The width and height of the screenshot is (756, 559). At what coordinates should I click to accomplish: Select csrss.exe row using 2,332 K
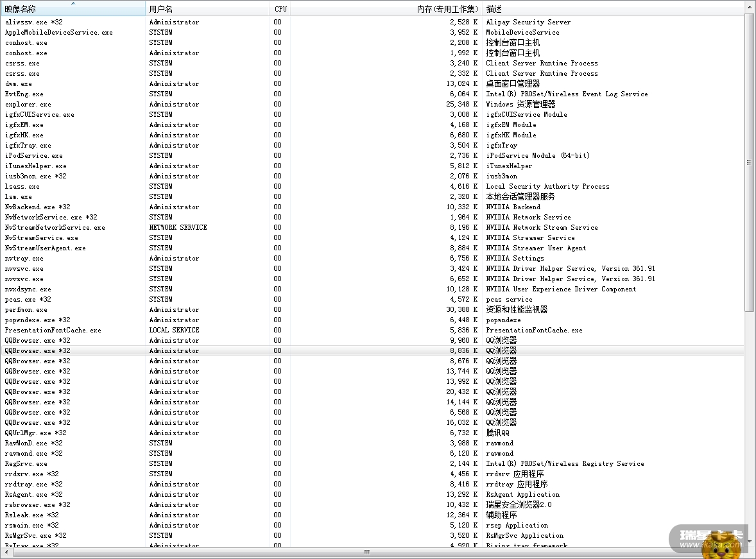(x=372, y=73)
